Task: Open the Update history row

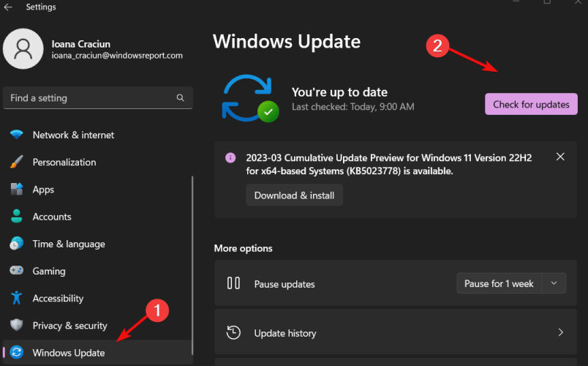Action: tap(395, 332)
